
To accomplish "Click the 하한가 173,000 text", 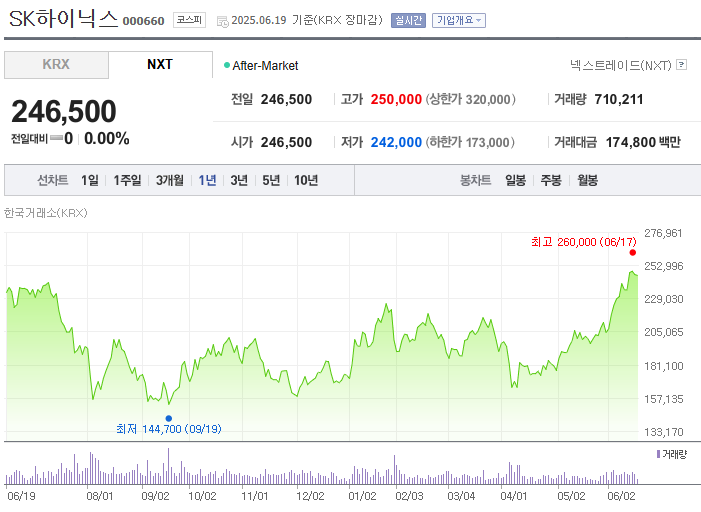I will (x=470, y=142).
